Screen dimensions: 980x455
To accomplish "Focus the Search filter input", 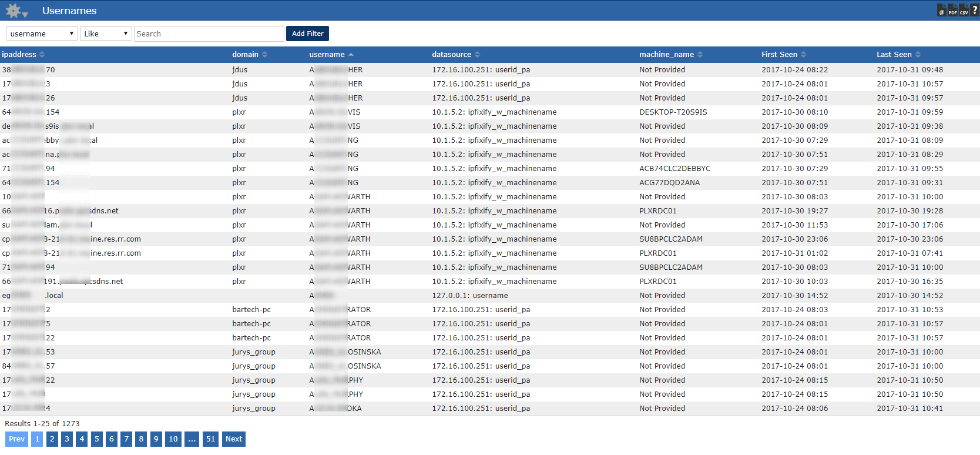I will pos(209,34).
